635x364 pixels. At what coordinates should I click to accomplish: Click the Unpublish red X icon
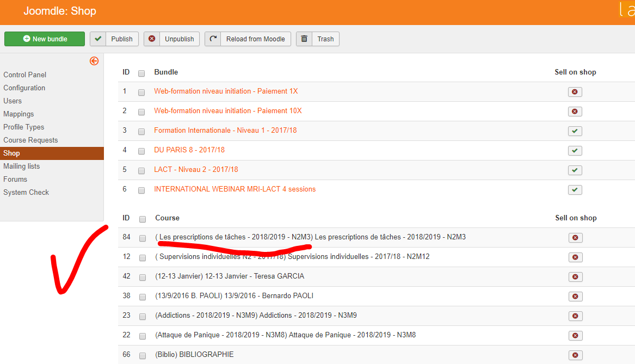pos(152,39)
